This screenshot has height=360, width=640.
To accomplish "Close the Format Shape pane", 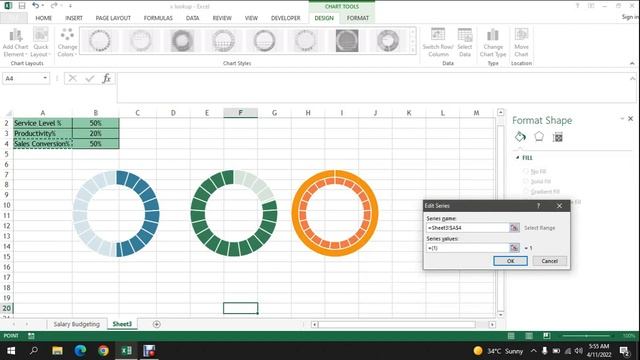I will 631,119.
